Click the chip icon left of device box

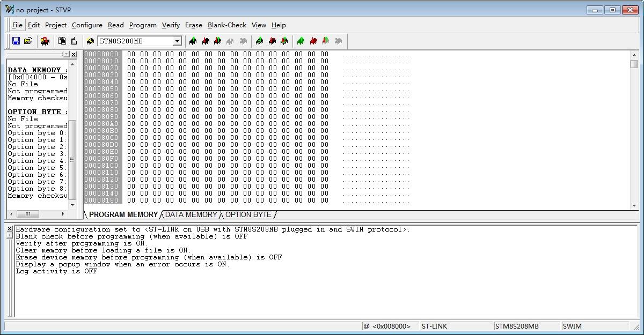point(90,41)
